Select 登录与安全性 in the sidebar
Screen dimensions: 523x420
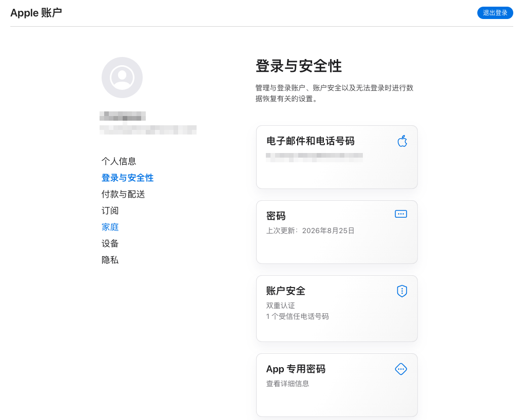(127, 178)
